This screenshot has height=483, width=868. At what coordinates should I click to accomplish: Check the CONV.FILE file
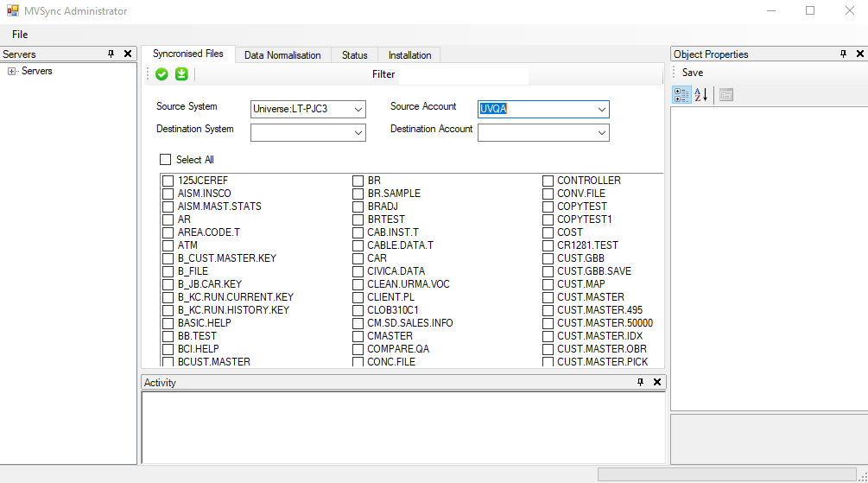pos(548,194)
